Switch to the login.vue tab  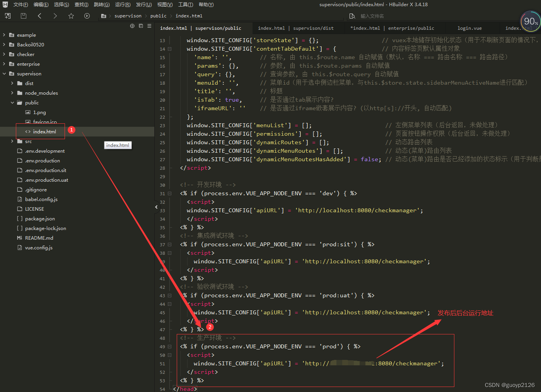pyautogui.click(x=469, y=28)
